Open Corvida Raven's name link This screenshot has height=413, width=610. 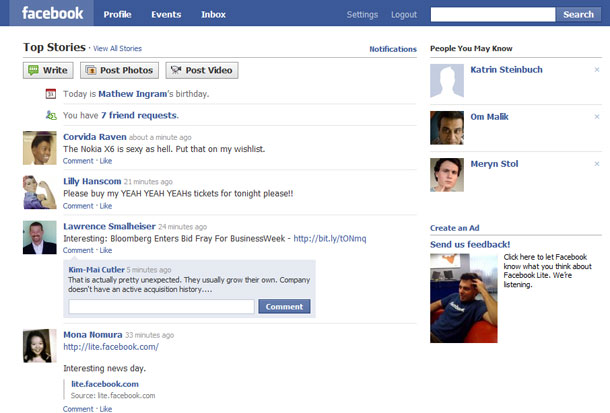pyautogui.click(x=95, y=137)
